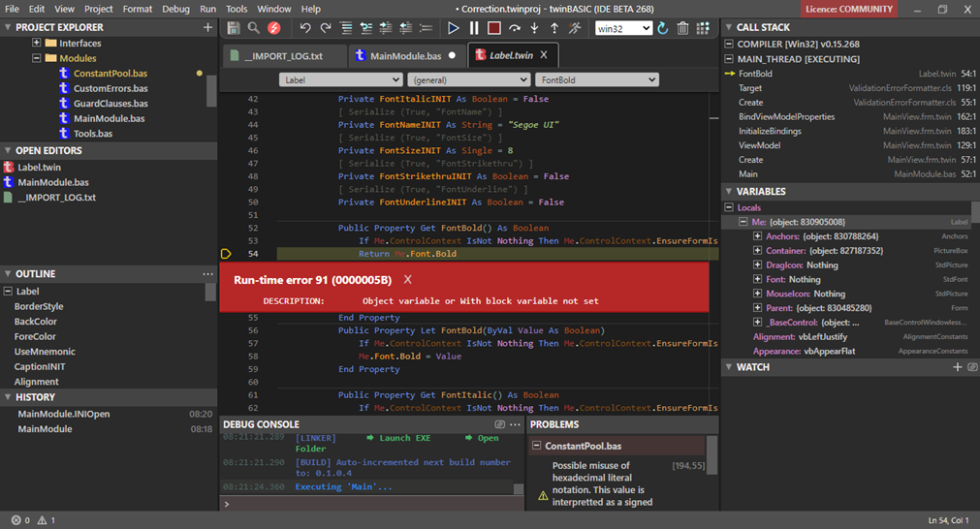The height and width of the screenshot is (529, 980).
Task: Click the breakpoint arrow at line 54
Action: (226, 254)
